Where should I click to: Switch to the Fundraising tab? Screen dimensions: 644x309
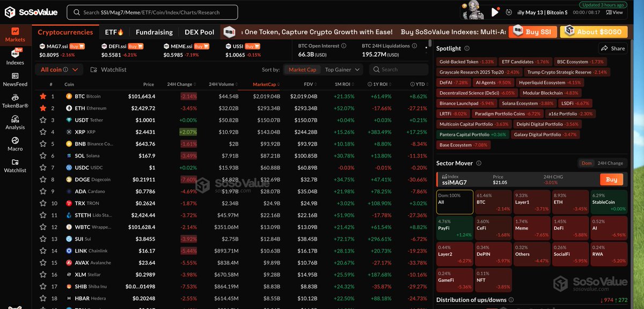pyautogui.click(x=154, y=32)
